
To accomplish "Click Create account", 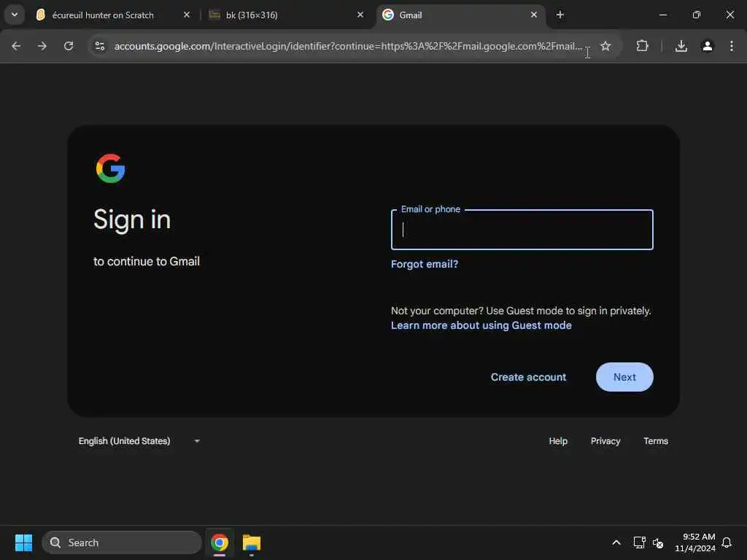I will pos(528,377).
